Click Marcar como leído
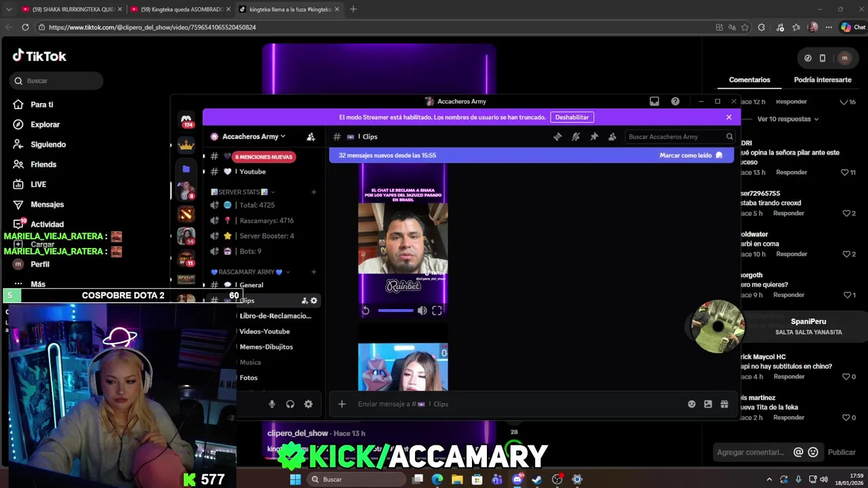 [691, 155]
